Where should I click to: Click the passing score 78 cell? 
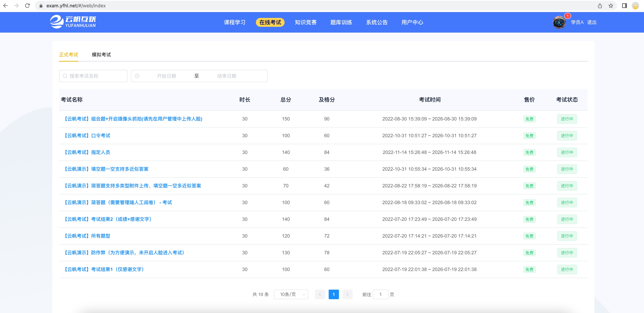click(327, 253)
